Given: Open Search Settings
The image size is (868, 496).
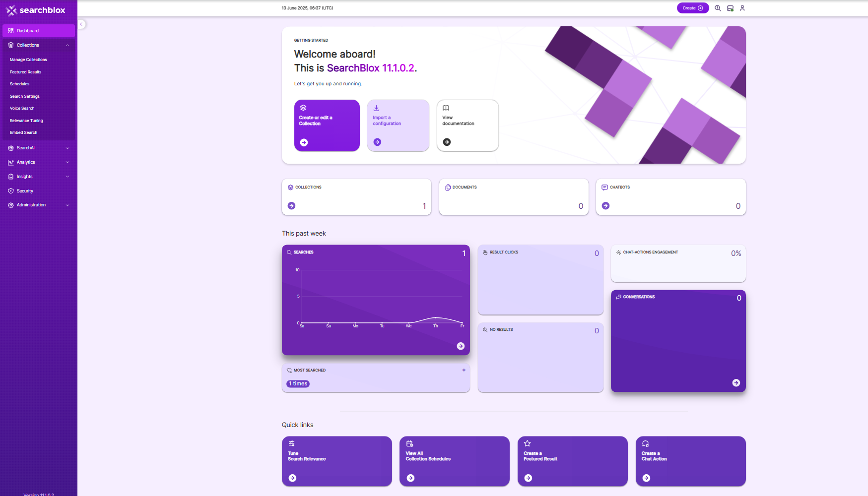Looking at the screenshot, I should coord(24,96).
